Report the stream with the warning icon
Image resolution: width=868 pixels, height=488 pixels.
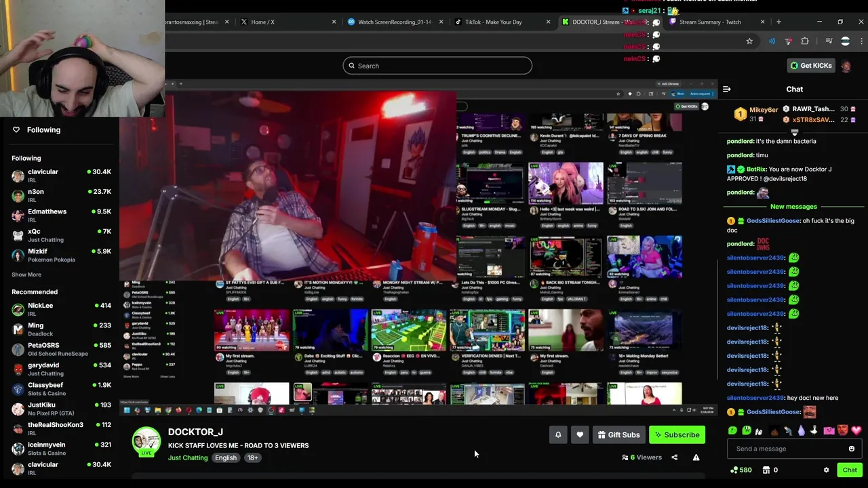click(x=696, y=457)
